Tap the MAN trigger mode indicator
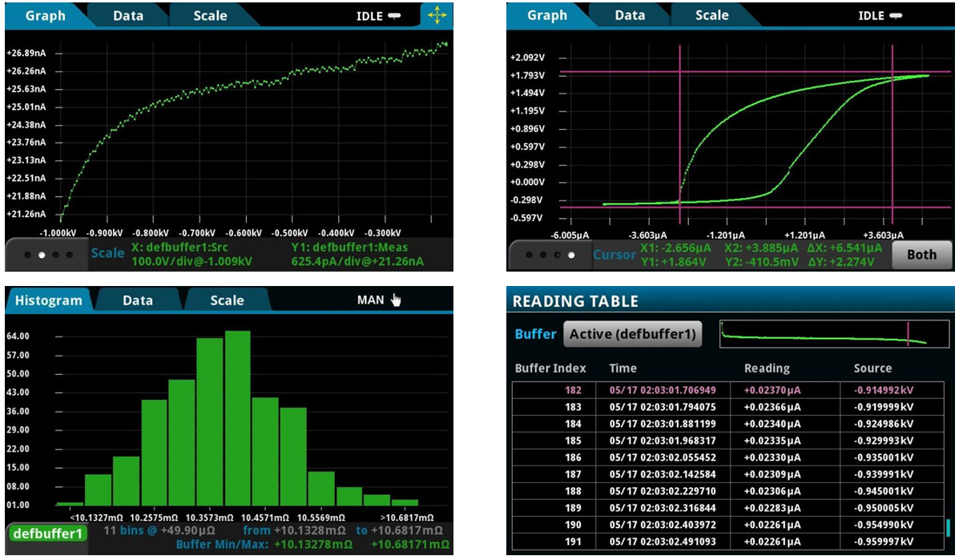The image size is (959, 560). coord(379,300)
